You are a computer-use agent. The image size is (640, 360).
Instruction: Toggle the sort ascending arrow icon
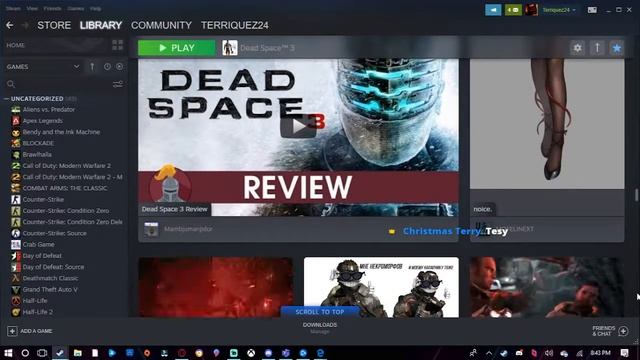(x=92, y=67)
